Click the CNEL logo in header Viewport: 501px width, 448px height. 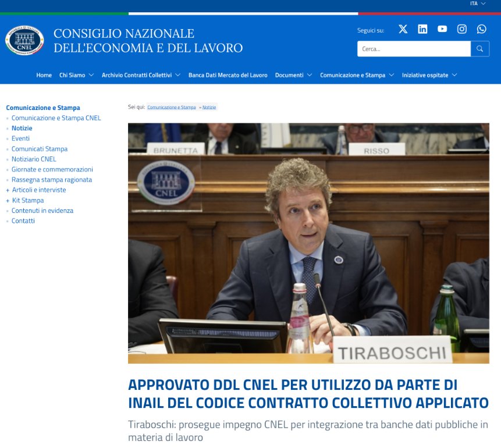[x=24, y=40]
